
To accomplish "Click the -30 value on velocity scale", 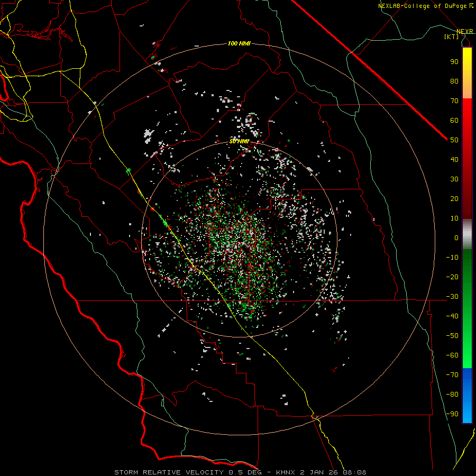I will [452, 297].
